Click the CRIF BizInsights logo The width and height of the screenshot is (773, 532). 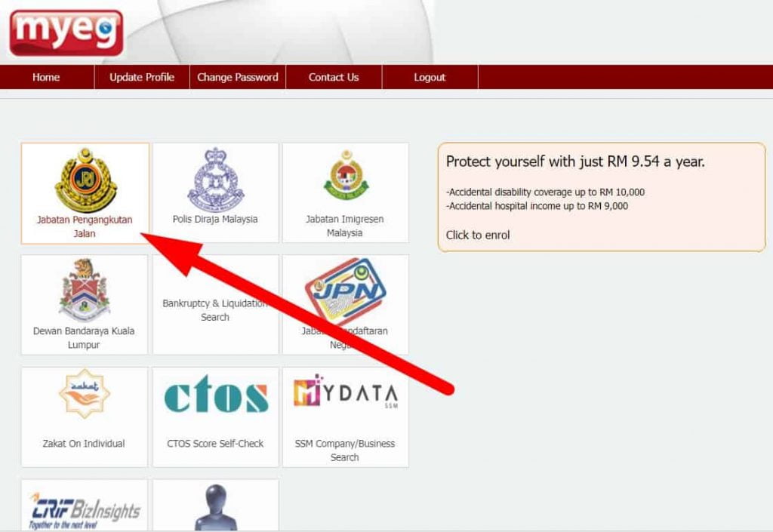(85, 511)
